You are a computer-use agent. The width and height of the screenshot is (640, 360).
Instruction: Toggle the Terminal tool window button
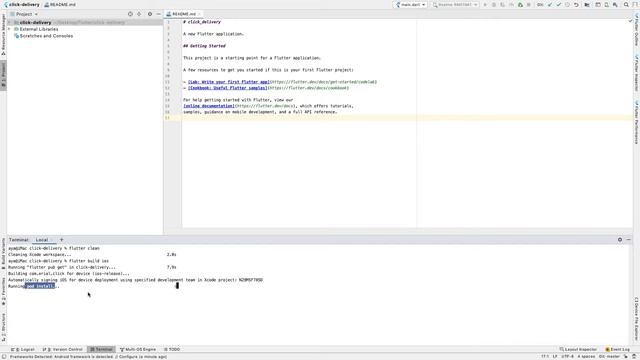(101, 349)
